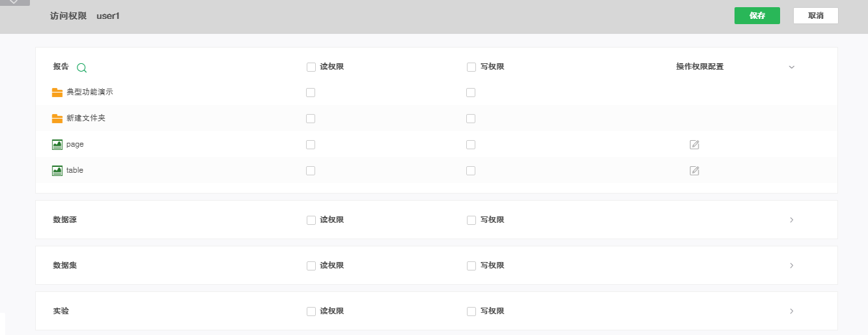
Task: Click the search icon next to 报告
Action: [81, 67]
